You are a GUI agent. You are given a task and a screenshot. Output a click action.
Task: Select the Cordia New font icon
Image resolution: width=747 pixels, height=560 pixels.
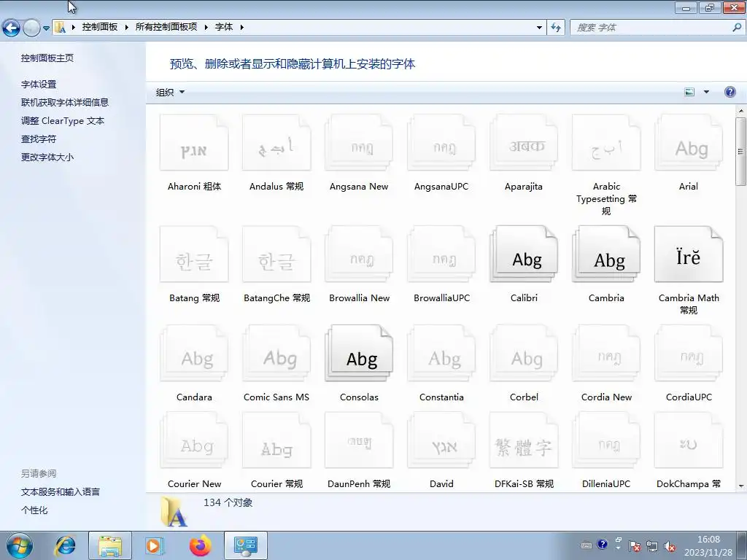point(606,354)
